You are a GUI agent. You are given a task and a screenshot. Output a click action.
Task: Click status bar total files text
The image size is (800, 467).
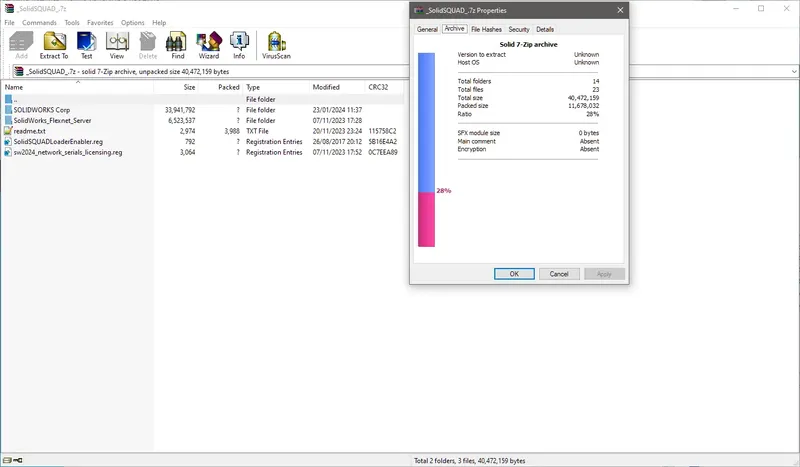(x=469, y=461)
